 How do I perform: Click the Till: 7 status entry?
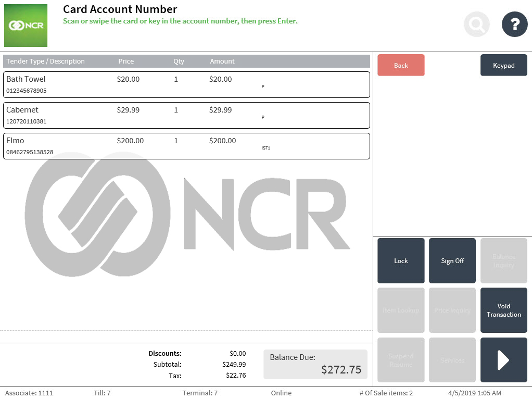click(102, 393)
